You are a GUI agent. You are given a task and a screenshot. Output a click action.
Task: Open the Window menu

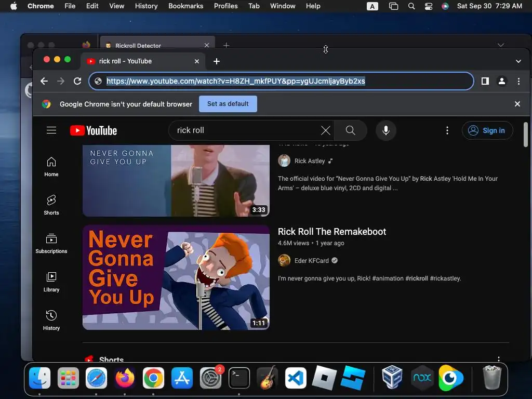283,6
